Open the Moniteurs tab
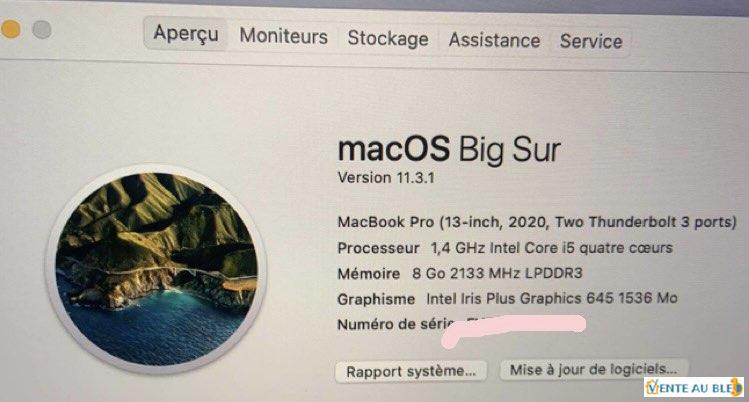 pos(283,36)
